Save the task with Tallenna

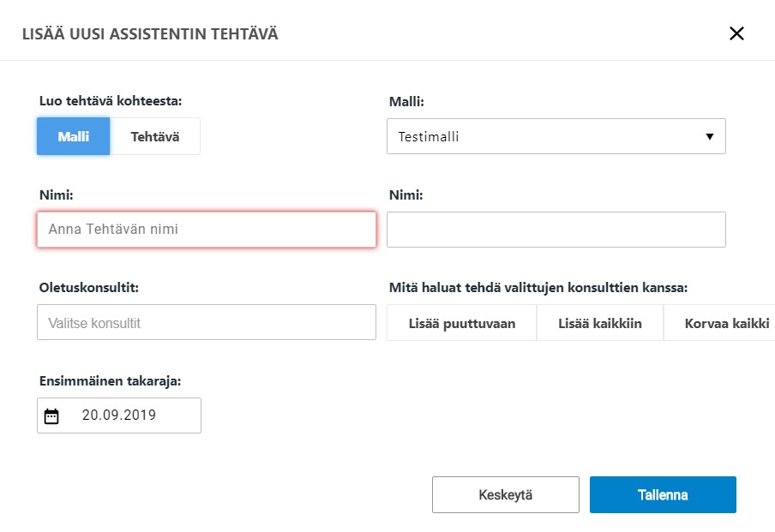pos(663,494)
